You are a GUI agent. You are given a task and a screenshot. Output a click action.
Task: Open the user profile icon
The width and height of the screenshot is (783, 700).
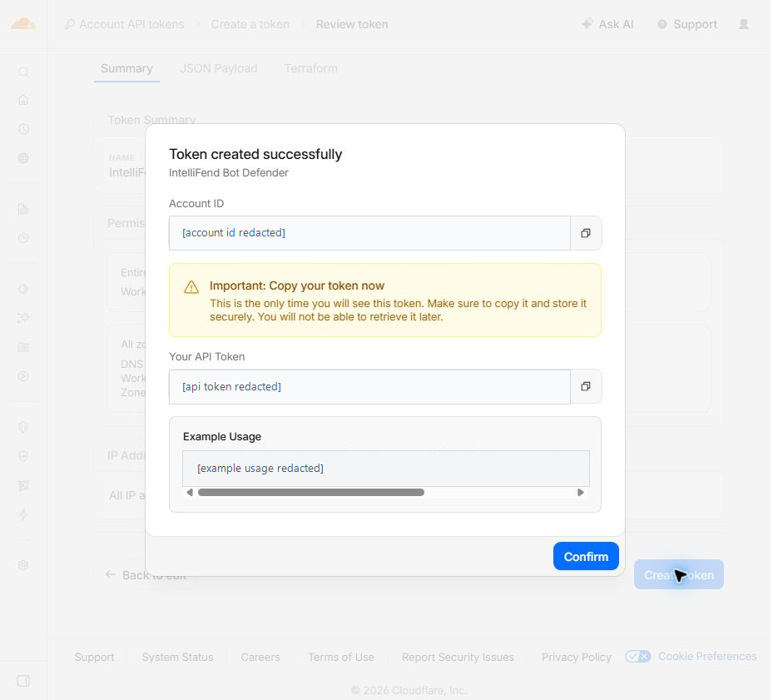pos(744,24)
